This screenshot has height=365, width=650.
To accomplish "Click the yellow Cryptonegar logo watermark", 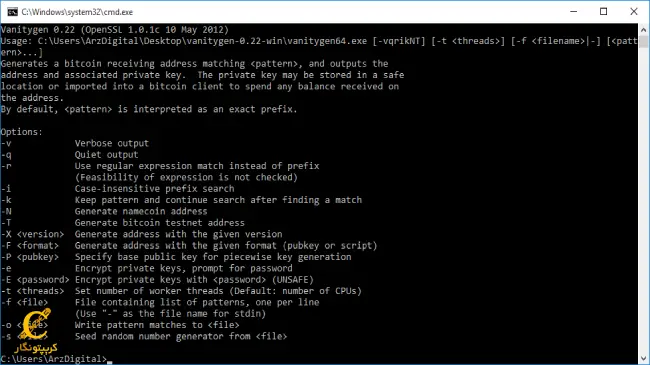I will 35,331.
